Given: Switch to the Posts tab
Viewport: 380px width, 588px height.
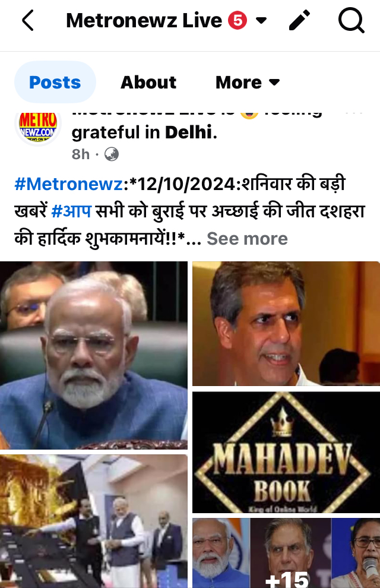Looking at the screenshot, I should pos(55,82).
